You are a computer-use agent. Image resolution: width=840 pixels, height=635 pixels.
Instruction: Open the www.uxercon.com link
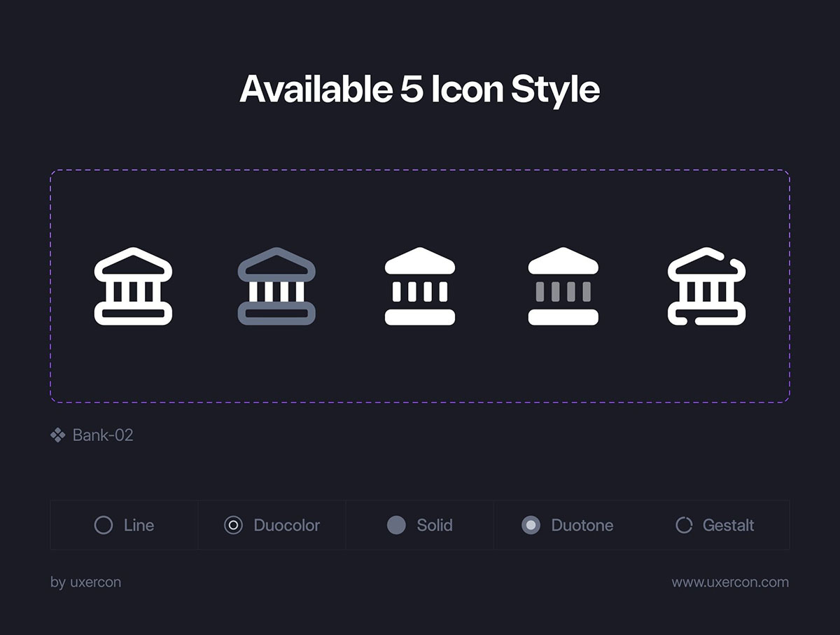pyautogui.click(x=730, y=582)
